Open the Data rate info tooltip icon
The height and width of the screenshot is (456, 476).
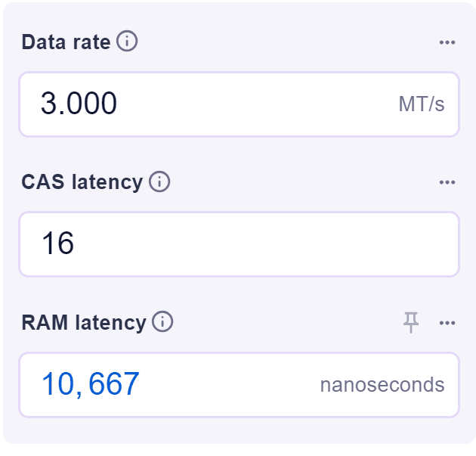point(127,41)
